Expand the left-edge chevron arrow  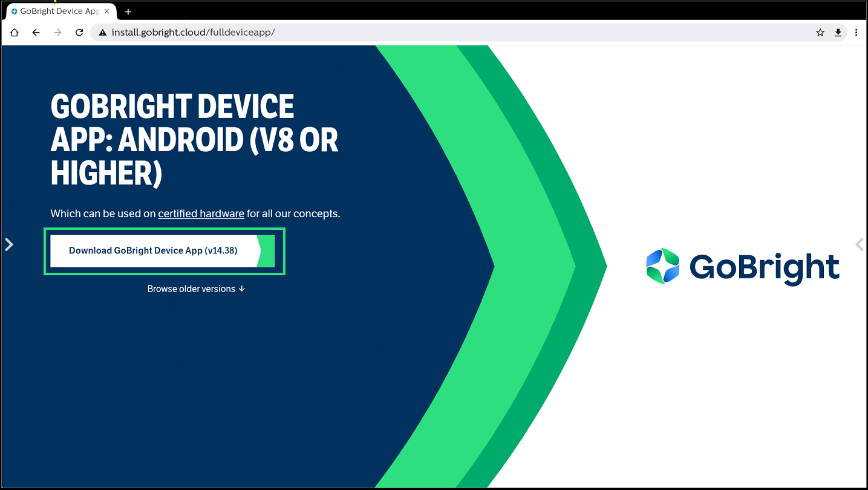click(9, 244)
